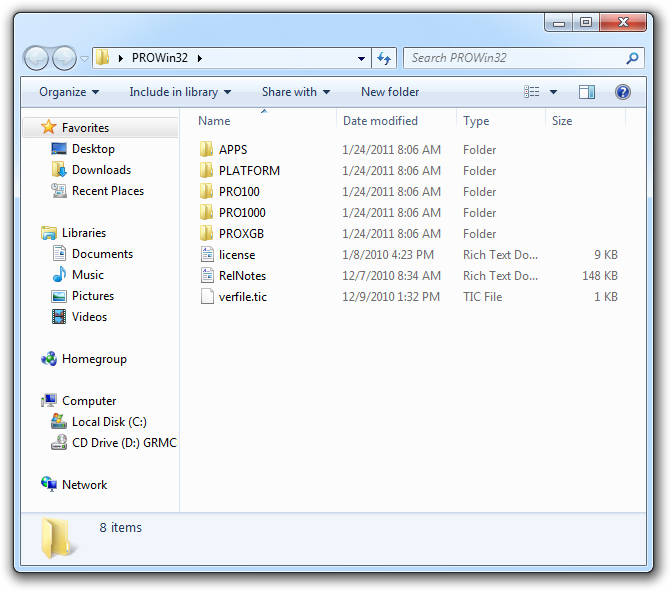
Task: Click the 12/9/2010 1:32 PM date cell
Action: (391, 297)
